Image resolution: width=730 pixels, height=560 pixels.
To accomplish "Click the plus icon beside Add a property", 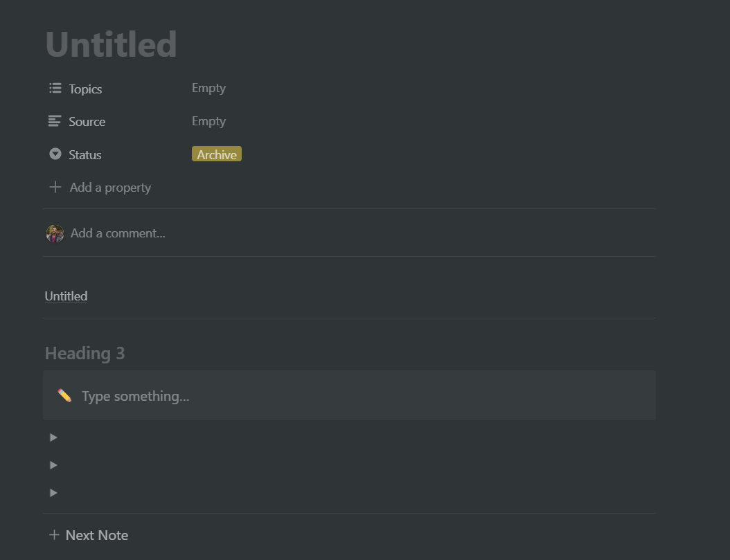I will click(55, 188).
